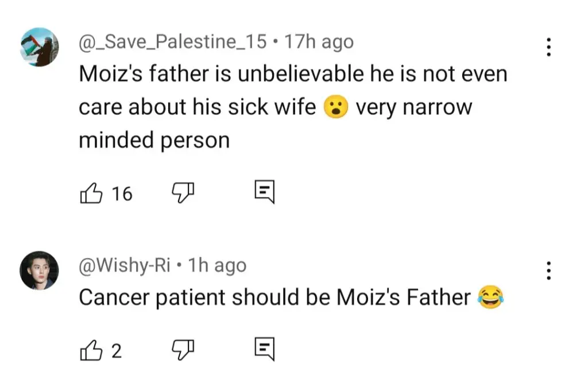Like the "Cancer patient" comment by @Wishy-Ri

pyautogui.click(x=90, y=350)
